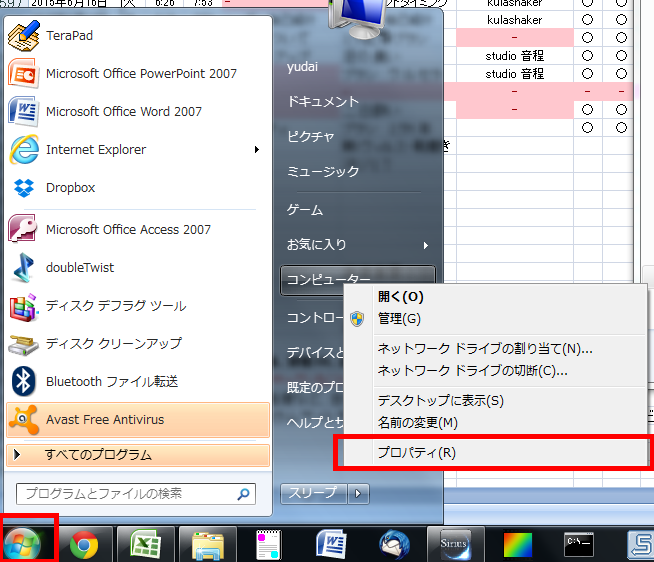The width and height of the screenshot is (654, 562).
Task: Choose デスクトップに表示(S)
Action: (441, 401)
